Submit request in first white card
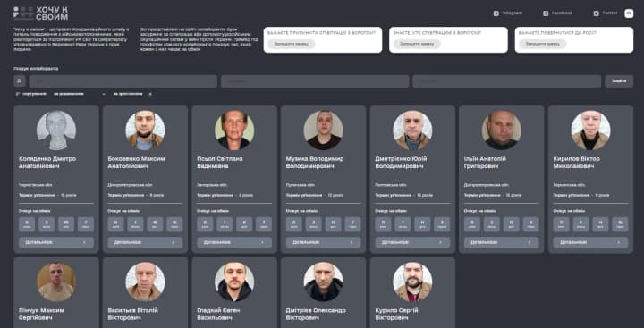Image resolution: width=644 pixels, height=328 pixels. (x=292, y=44)
